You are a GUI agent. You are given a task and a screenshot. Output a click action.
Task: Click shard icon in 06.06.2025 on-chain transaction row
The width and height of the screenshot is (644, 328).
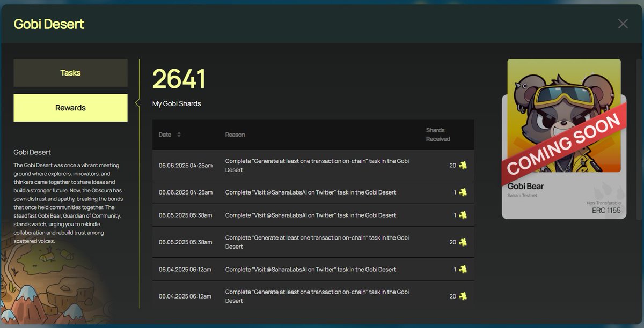pyautogui.click(x=463, y=165)
